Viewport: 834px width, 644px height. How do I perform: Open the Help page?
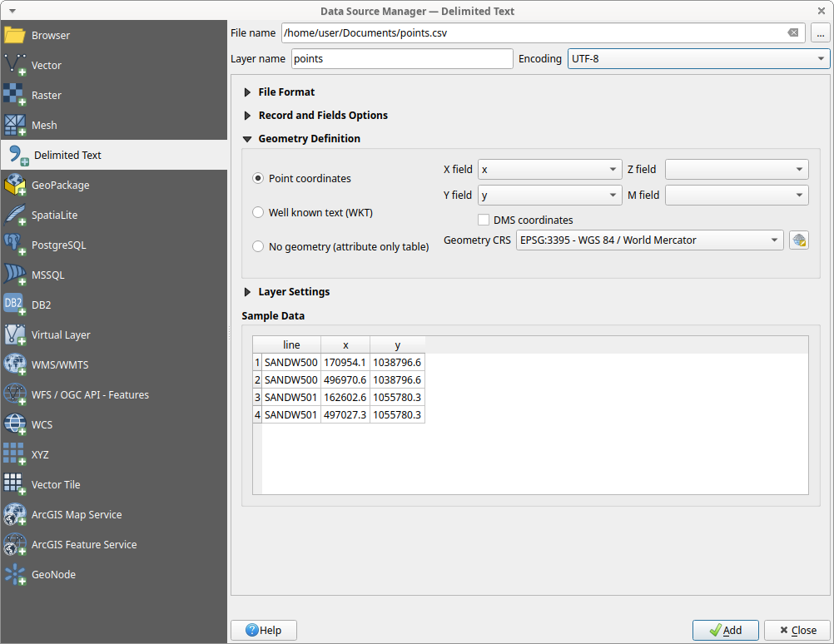click(x=263, y=630)
